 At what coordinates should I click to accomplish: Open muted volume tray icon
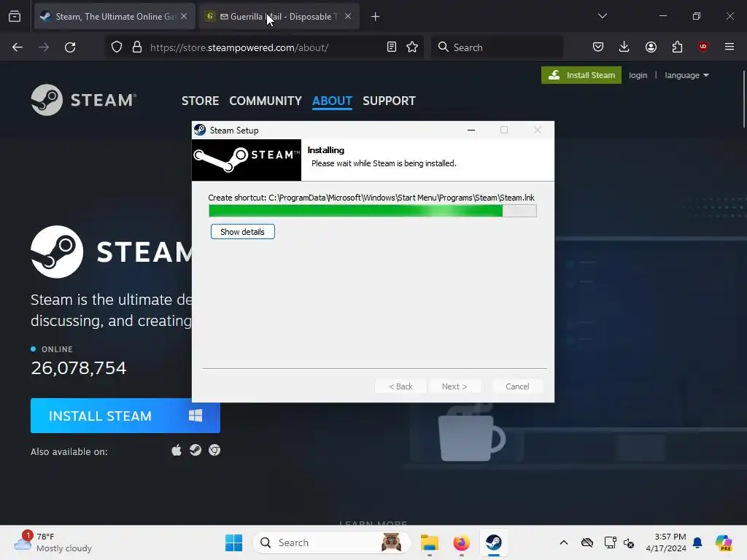point(629,542)
